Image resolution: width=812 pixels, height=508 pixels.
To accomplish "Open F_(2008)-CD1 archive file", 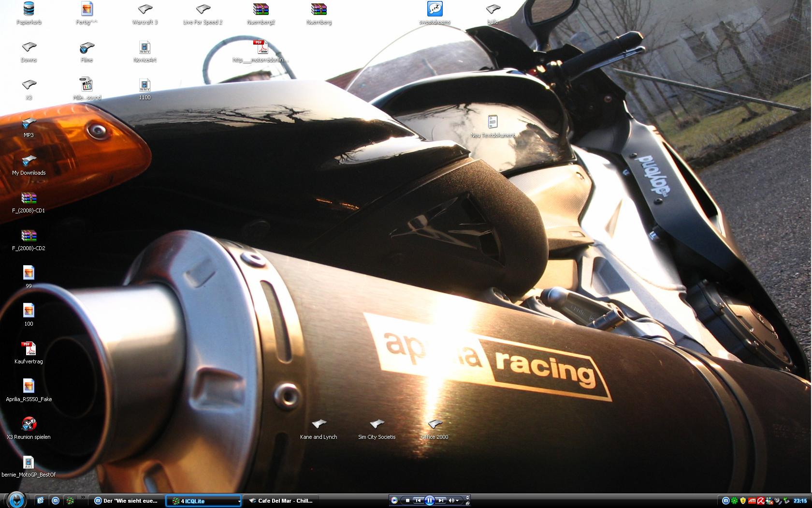I will click(x=29, y=202).
